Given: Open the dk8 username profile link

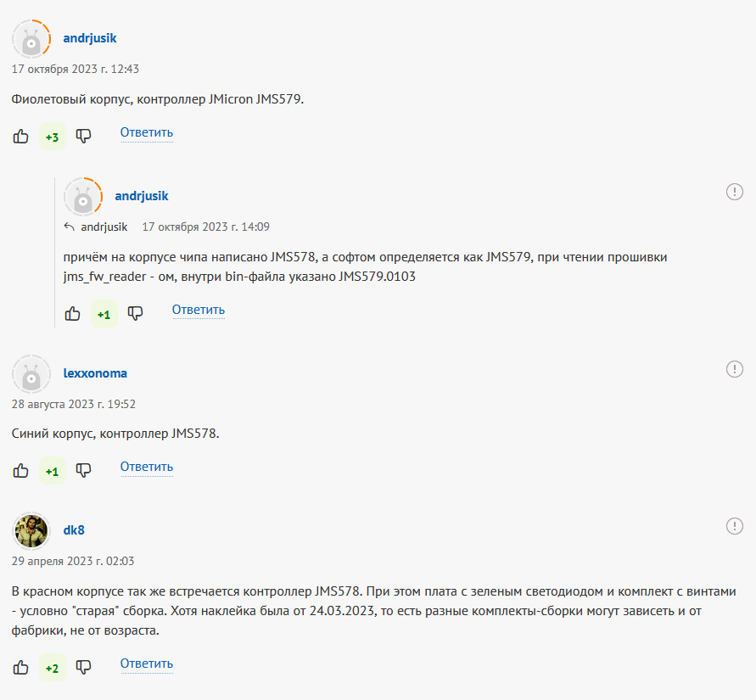Looking at the screenshot, I should click(74, 530).
